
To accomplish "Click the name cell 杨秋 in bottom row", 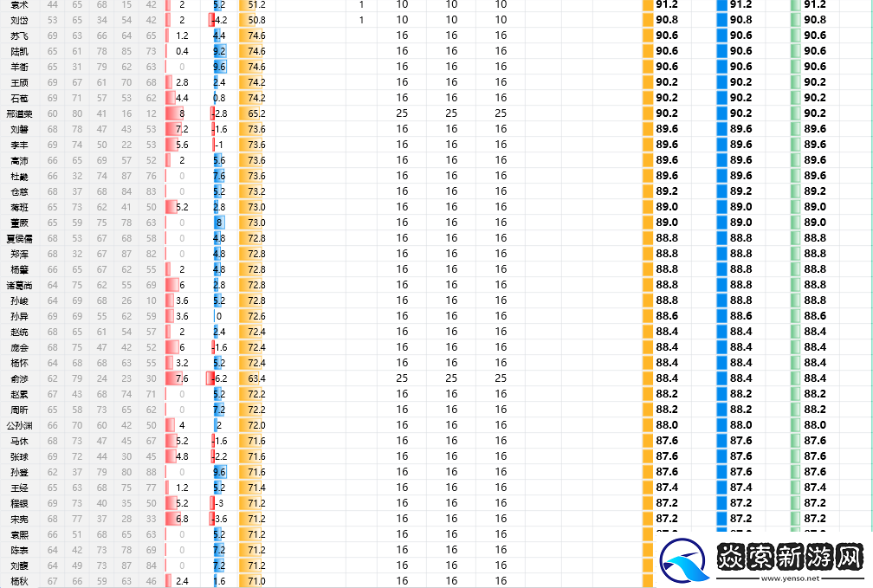I will pyautogui.click(x=19, y=581).
